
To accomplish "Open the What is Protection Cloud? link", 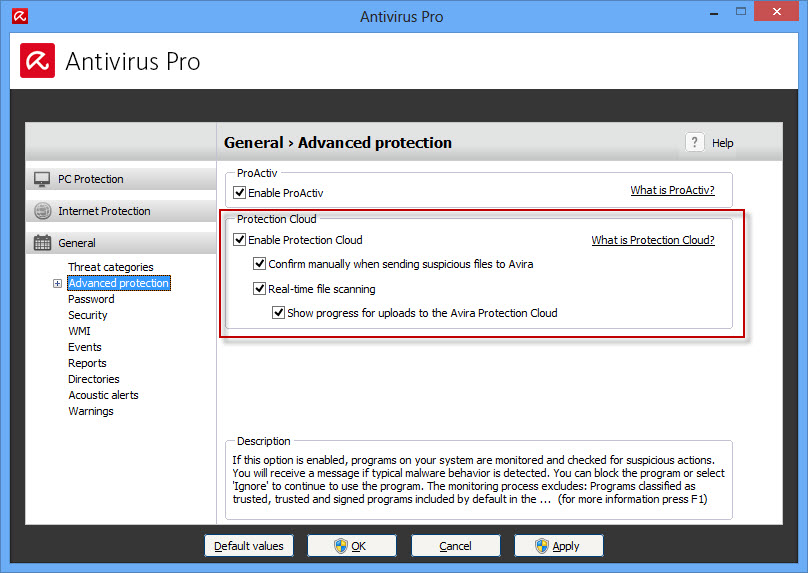I will (x=653, y=240).
